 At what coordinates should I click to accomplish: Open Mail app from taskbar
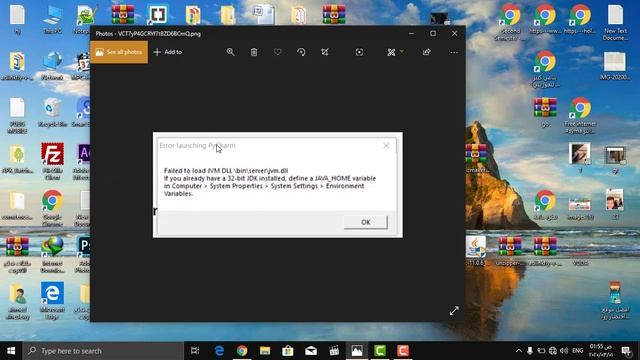(311, 351)
